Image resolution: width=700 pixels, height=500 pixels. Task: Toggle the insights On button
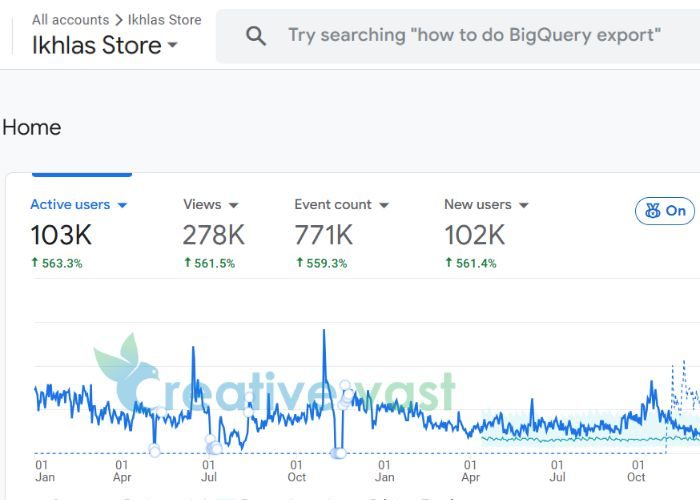click(665, 211)
